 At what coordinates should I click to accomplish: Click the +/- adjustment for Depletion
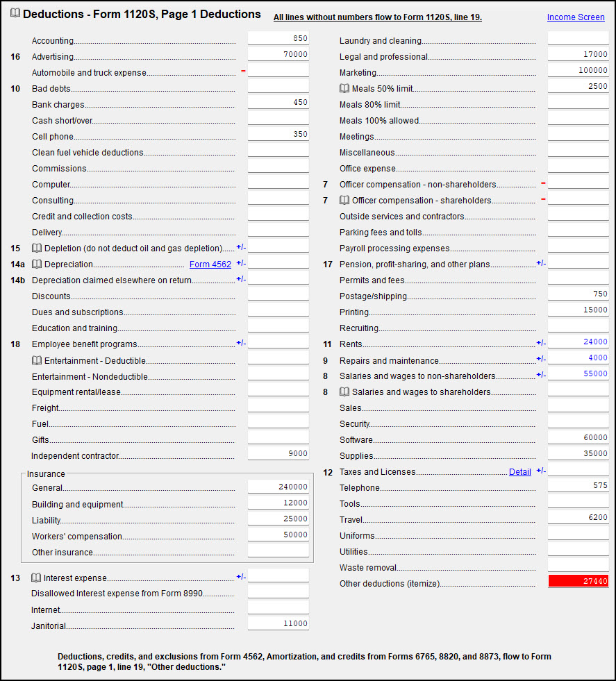(x=241, y=247)
